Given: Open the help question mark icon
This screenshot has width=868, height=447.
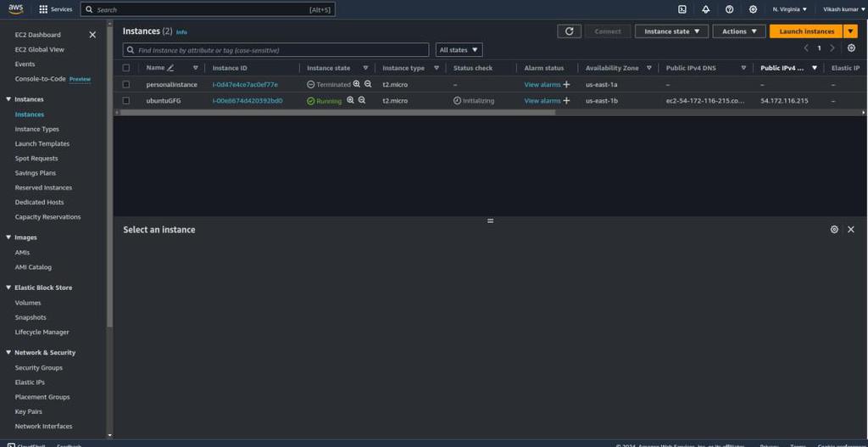Looking at the screenshot, I should click(x=729, y=9).
